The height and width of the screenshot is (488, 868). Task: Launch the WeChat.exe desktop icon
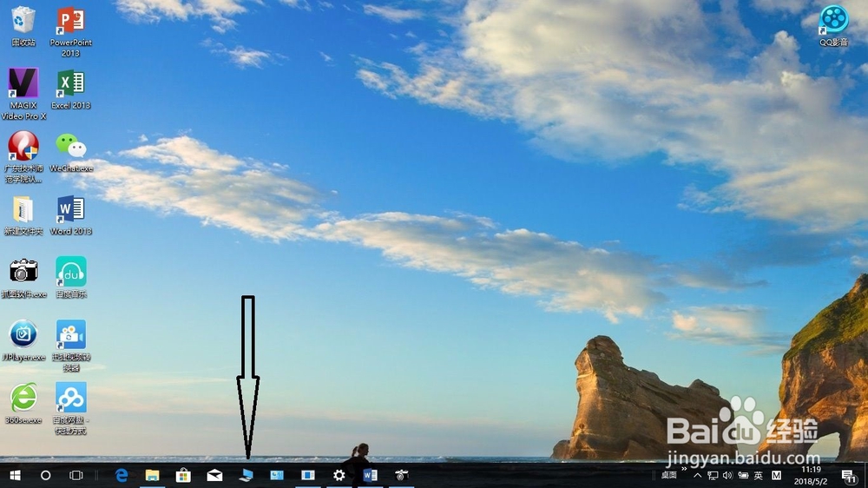click(71, 152)
